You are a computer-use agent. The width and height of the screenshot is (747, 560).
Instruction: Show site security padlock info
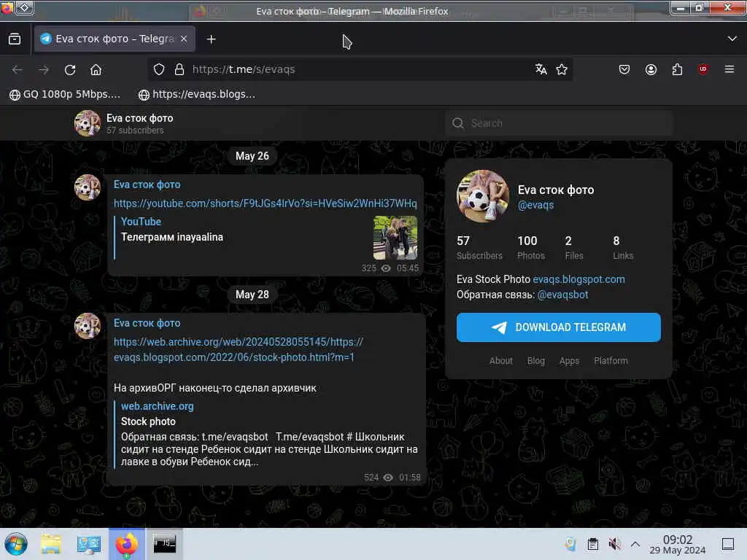coord(179,69)
